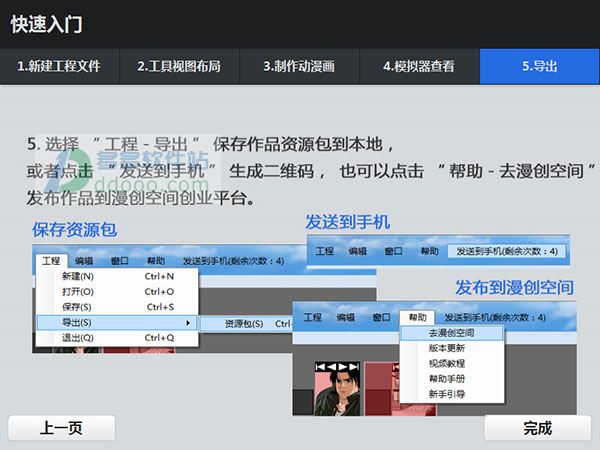The height and width of the screenshot is (450, 600).
Task: Select 资源包(S) submenu item
Action: point(243,323)
